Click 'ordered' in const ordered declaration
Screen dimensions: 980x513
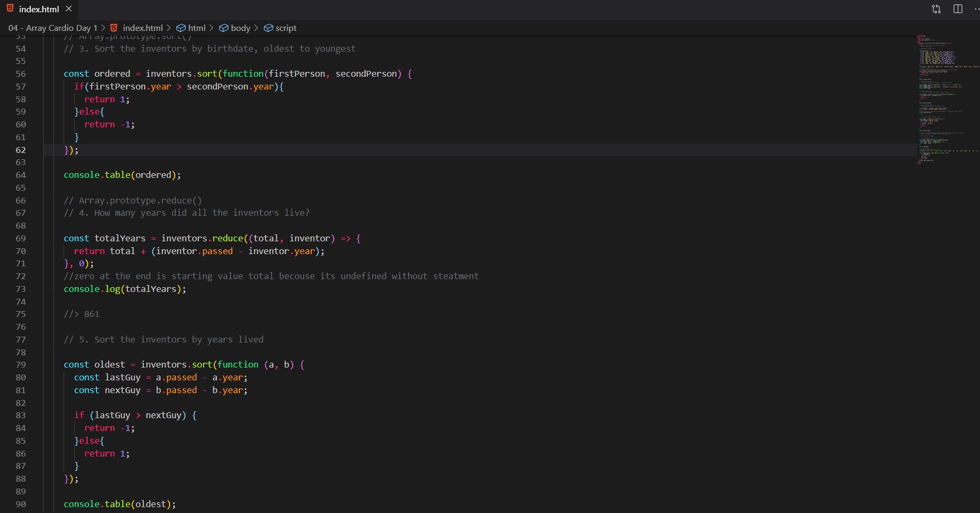(x=112, y=74)
